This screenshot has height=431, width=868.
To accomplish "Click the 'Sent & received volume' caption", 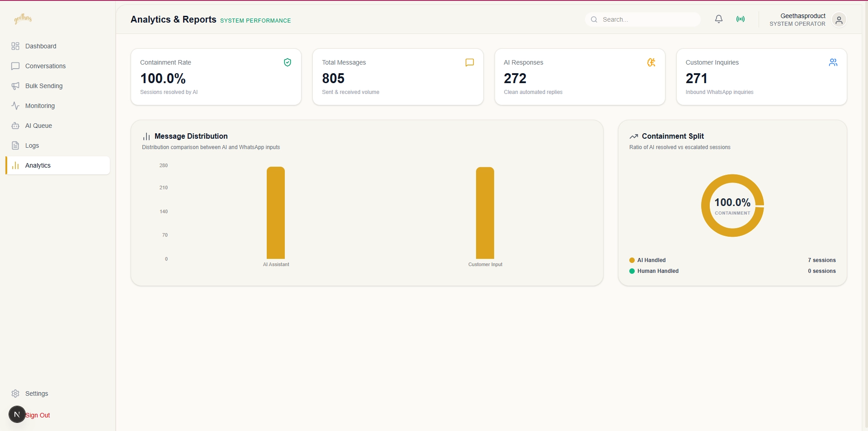I will pyautogui.click(x=350, y=92).
